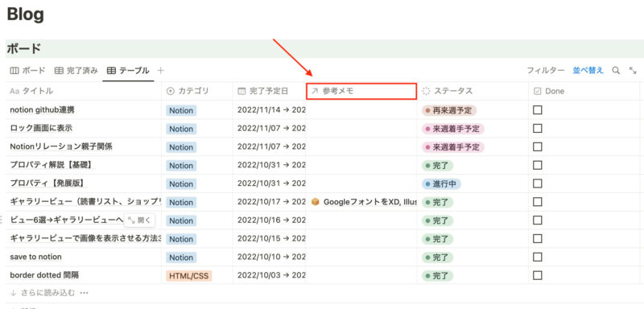Open 再来週予定 status dropdown
The height and width of the screenshot is (309, 644).
pos(449,110)
